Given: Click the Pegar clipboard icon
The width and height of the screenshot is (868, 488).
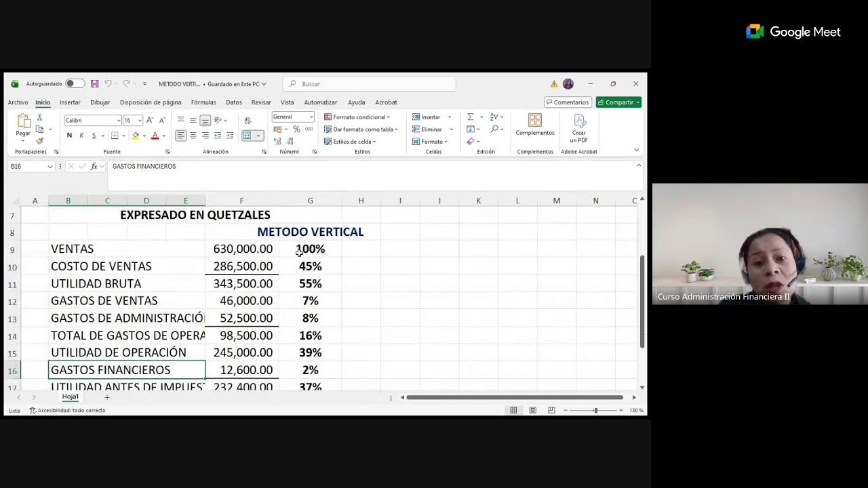Looking at the screenshot, I should pos(23,122).
